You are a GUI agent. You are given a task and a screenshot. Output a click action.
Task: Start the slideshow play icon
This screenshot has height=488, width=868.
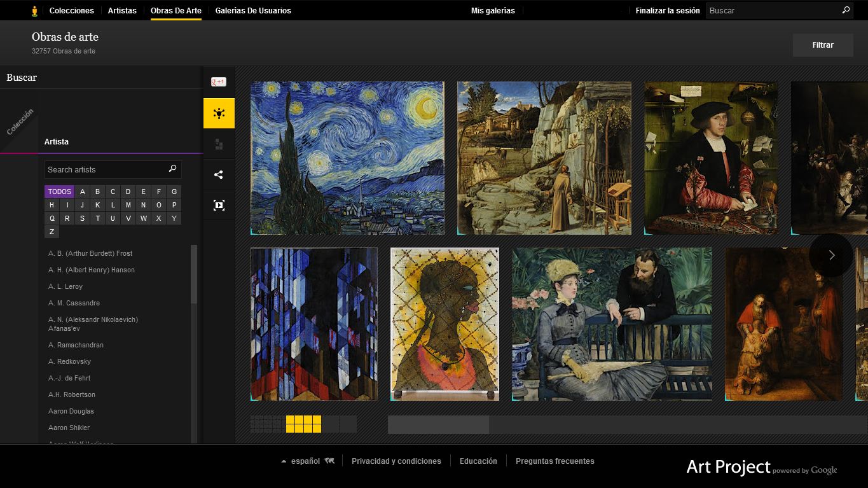tap(219, 205)
